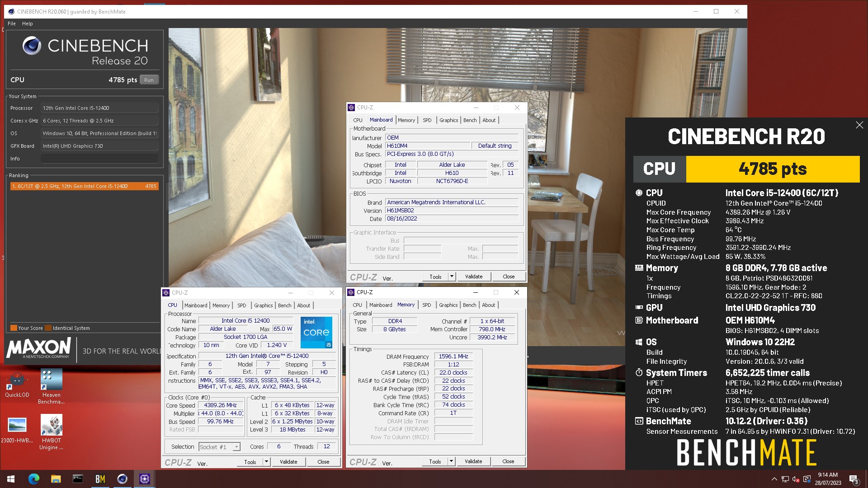Open the Help menu in Cinebench

(28, 23)
